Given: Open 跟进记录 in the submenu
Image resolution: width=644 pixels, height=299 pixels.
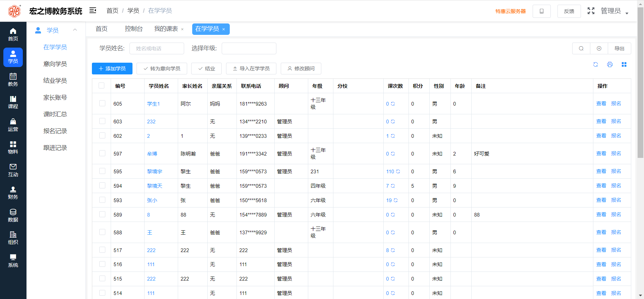Looking at the screenshot, I should click(55, 148).
